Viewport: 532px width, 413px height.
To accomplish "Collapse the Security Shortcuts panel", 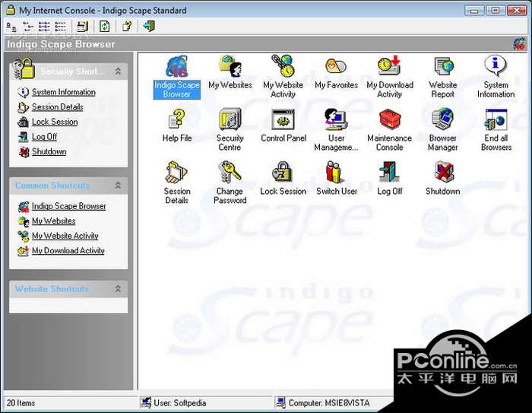I will pyautogui.click(x=118, y=71).
